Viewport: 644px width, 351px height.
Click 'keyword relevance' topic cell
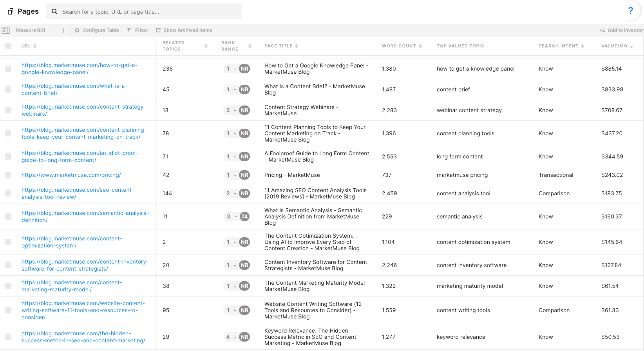[x=461, y=337]
